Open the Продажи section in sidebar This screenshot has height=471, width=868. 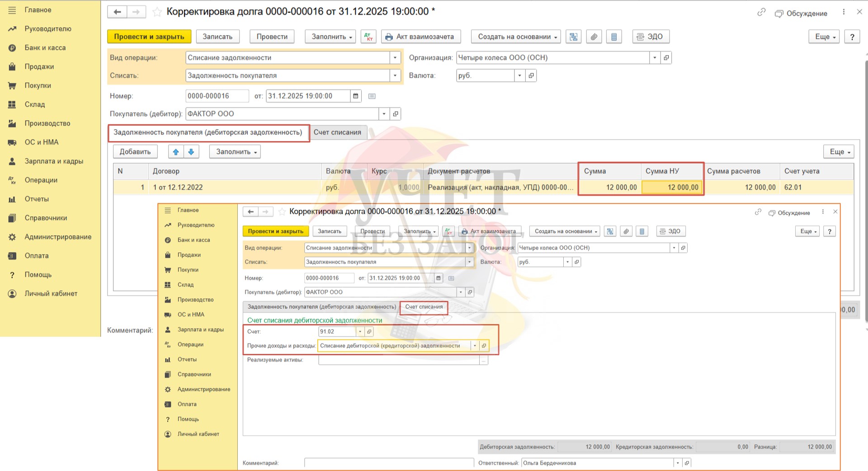[x=39, y=66]
